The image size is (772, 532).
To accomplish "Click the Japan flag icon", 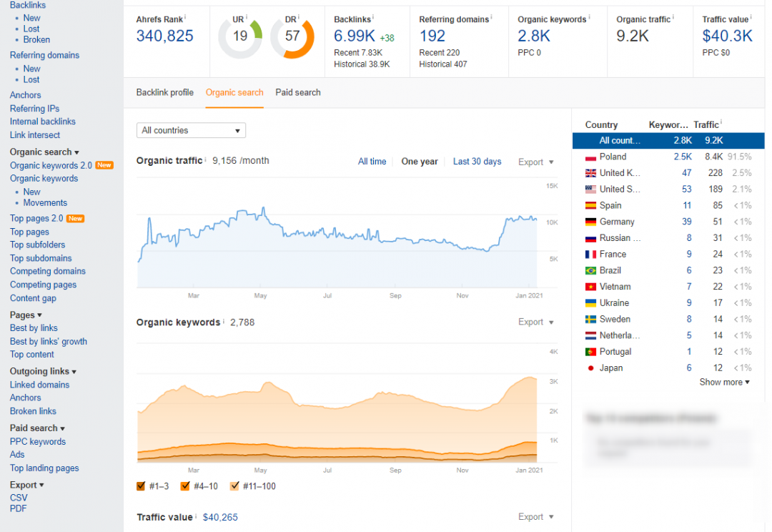I will tap(590, 368).
